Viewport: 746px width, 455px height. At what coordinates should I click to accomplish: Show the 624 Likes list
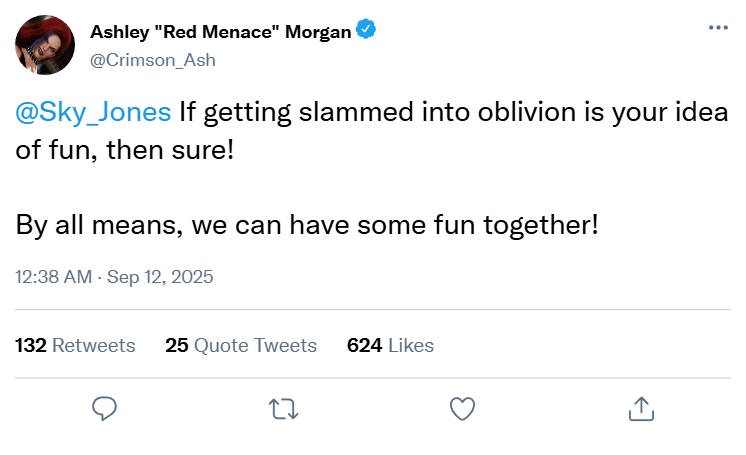(x=390, y=345)
